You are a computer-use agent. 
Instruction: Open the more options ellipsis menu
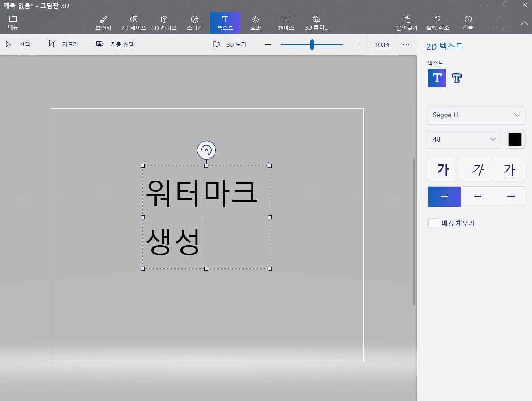406,45
